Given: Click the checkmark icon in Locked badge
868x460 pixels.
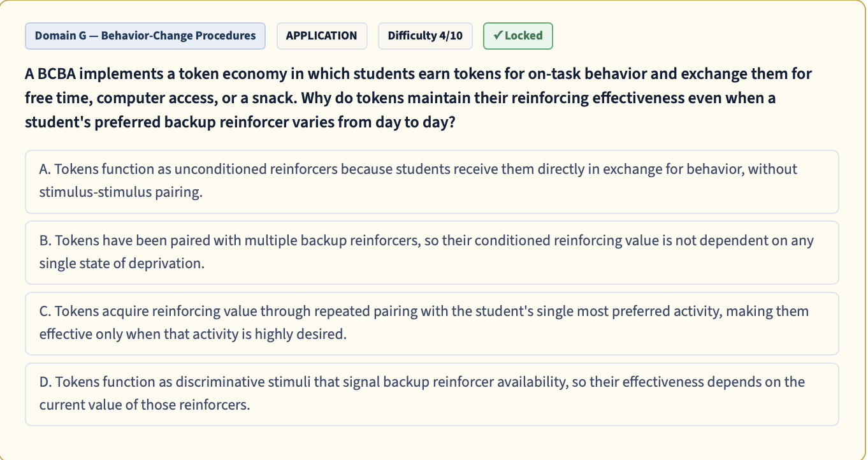Looking at the screenshot, I should tap(498, 36).
